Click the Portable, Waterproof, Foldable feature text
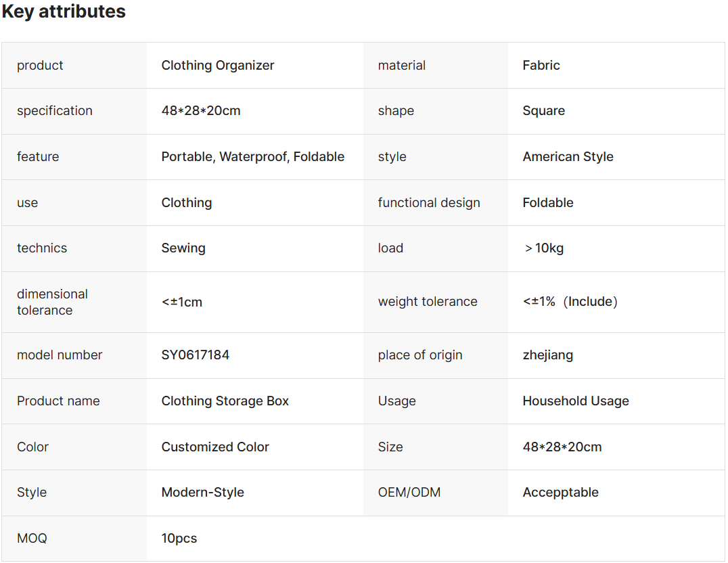The width and height of the screenshot is (728, 563). (x=252, y=157)
